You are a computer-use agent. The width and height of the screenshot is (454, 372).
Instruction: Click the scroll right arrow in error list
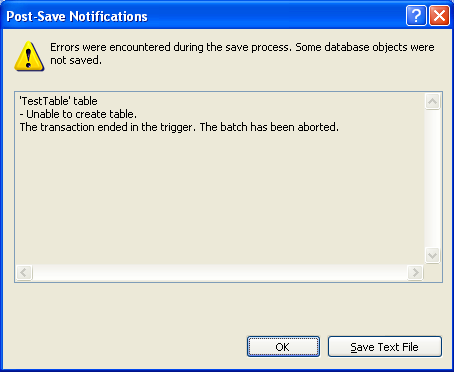415,273
